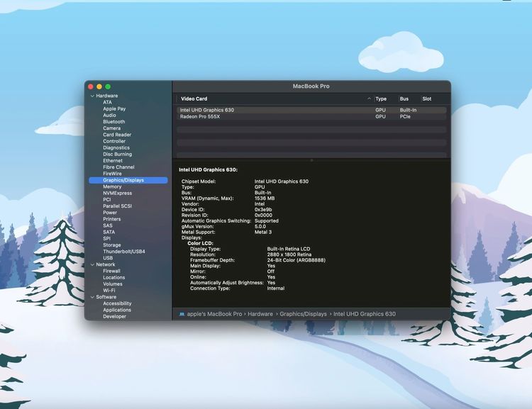
Task: Click the split pane divider handle
Action: tap(311, 160)
